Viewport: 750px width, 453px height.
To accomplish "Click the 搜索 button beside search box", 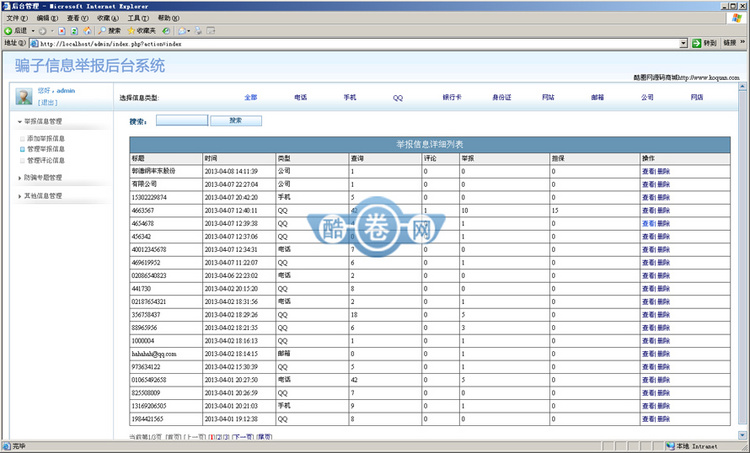I will [x=235, y=120].
